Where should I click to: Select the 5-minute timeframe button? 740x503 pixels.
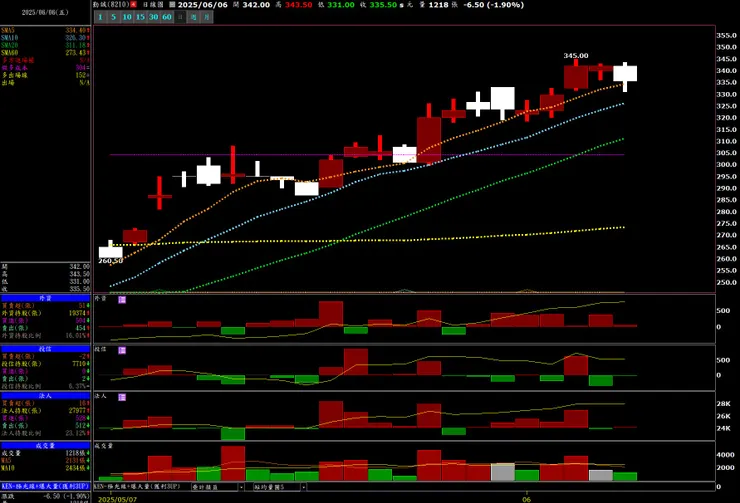coord(114,17)
